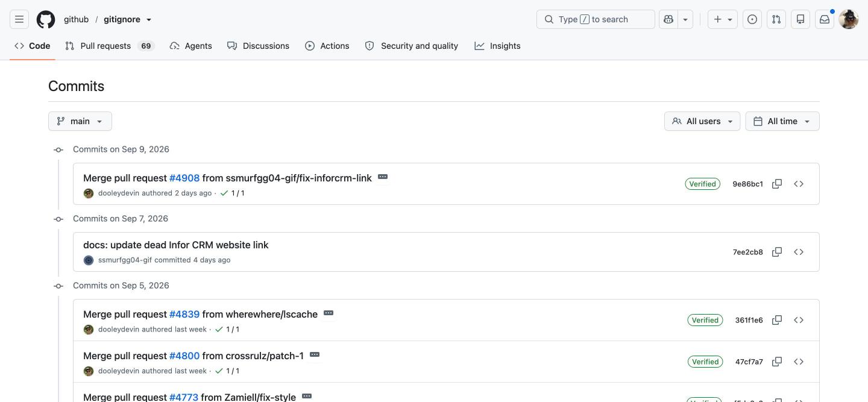The width and height of the screenshot is (868, 402).
Task: Open Security and quality tab
Action: 412,46
